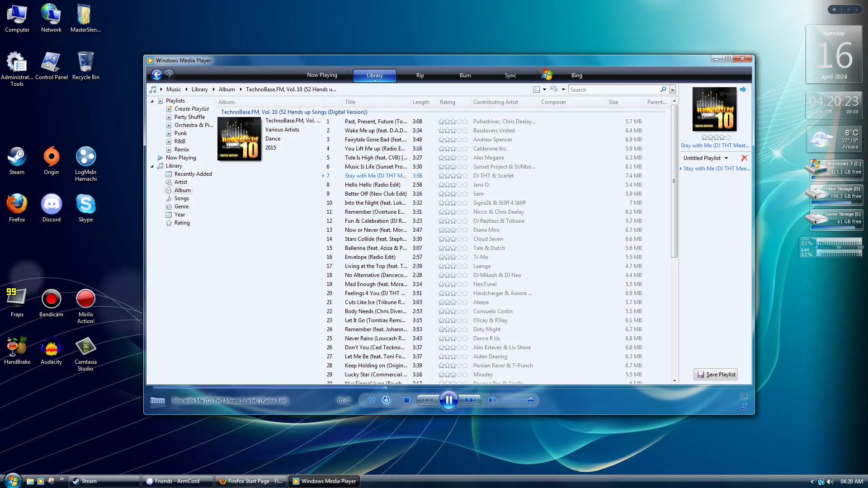Select track Hello Hello (Radio Edit)
This screenshot has height=488, width=868.
(x=372, y=185)
